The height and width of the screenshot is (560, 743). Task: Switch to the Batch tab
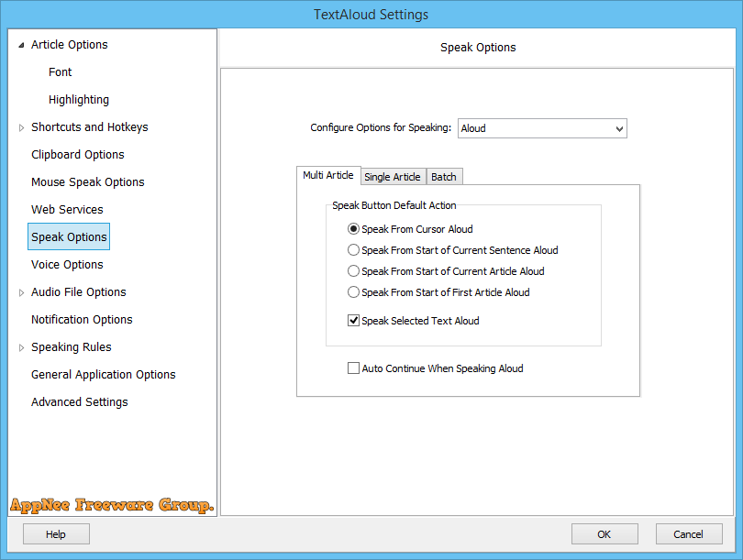(444, 177)
